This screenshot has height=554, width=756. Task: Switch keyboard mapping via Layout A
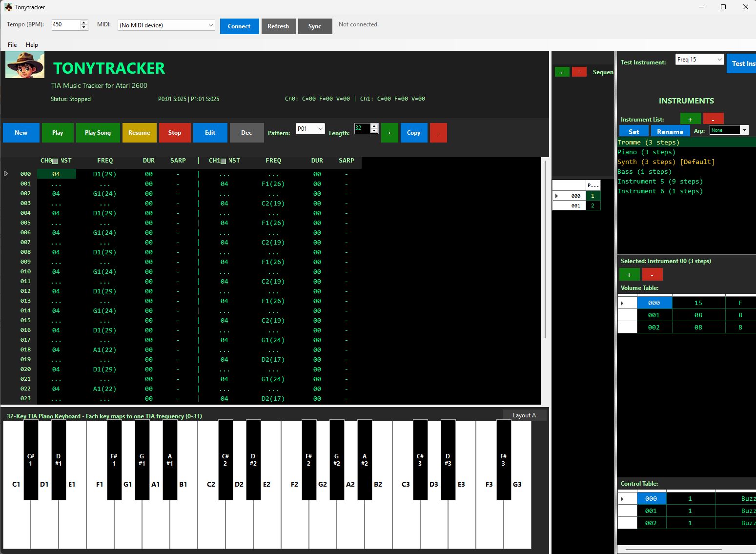point(524,415)
